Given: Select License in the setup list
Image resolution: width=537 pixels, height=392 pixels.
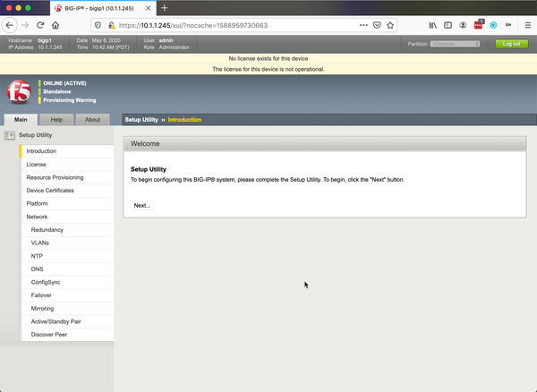Looking at the screenshot, I should click(x=67, y=165).
